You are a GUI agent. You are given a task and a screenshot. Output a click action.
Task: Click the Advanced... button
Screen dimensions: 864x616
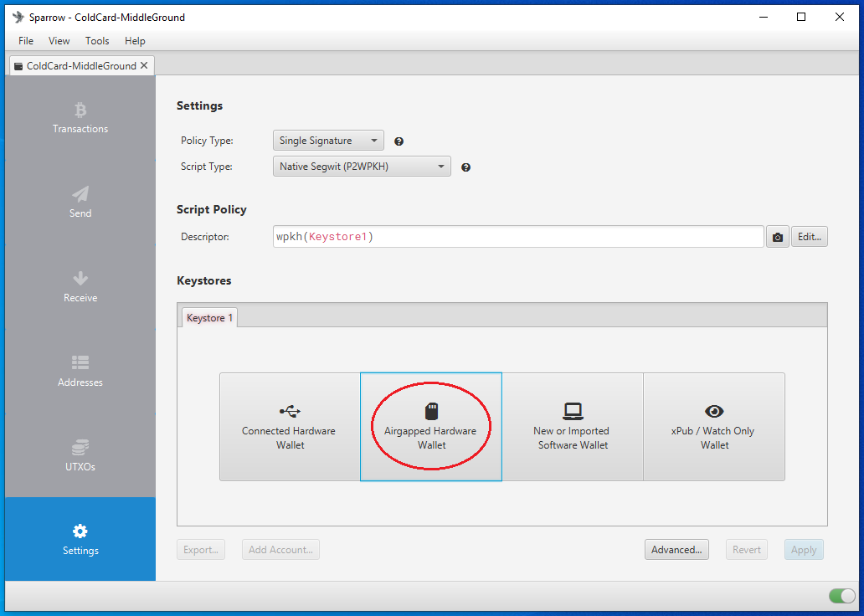tap(676, 550)
